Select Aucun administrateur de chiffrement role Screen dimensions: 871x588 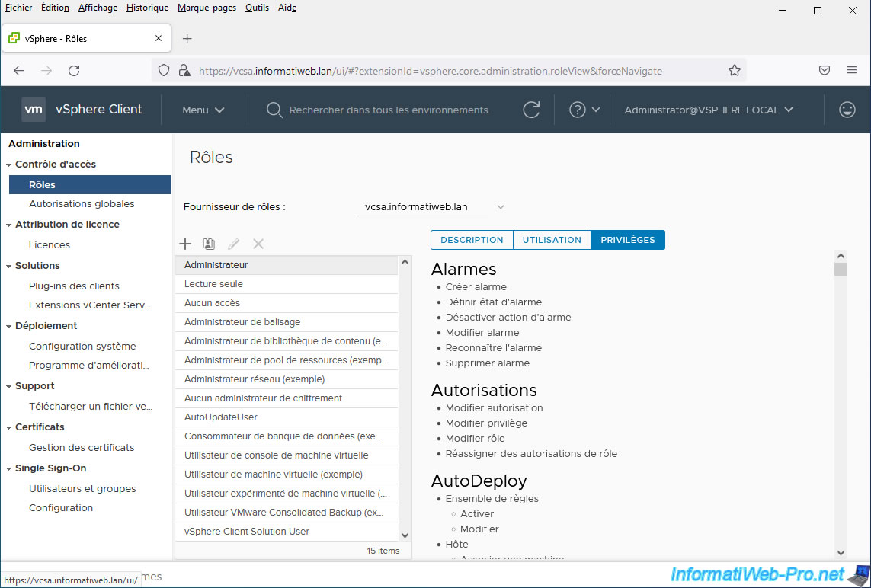tap(287, 398)
